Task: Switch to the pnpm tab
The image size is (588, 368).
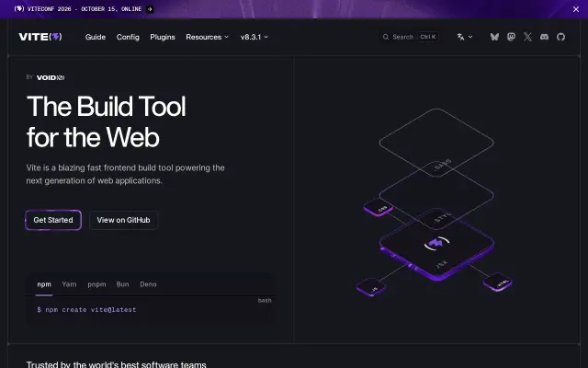Action: pyautogui.click(x=96, y=284)
